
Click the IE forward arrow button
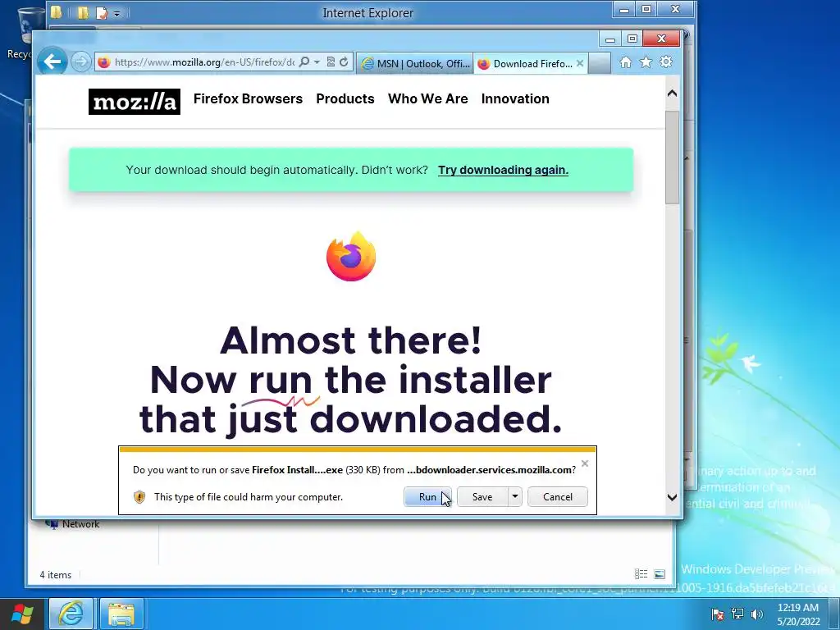81,62
